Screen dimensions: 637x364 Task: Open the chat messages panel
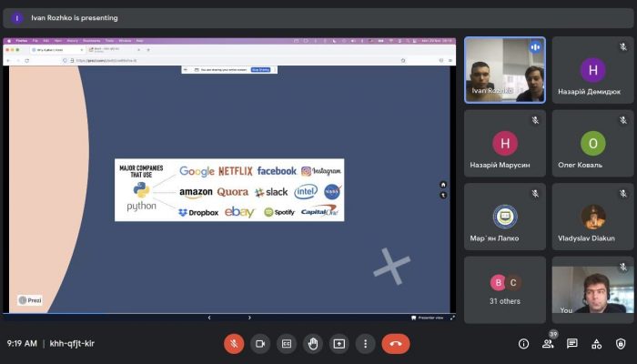572,343
